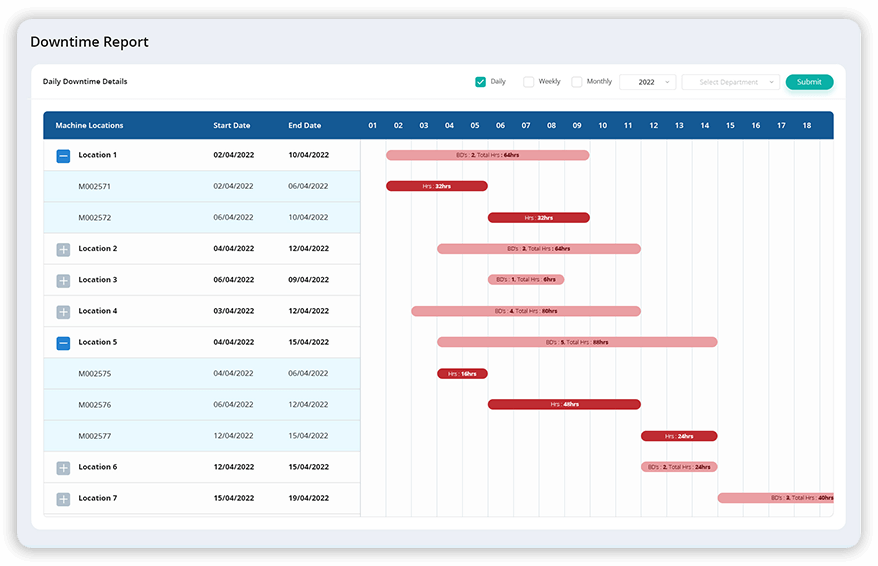This screenshot has width=878, height=566.
Task: Click the Machine Locations column header
Action: [x=90, y=126]
